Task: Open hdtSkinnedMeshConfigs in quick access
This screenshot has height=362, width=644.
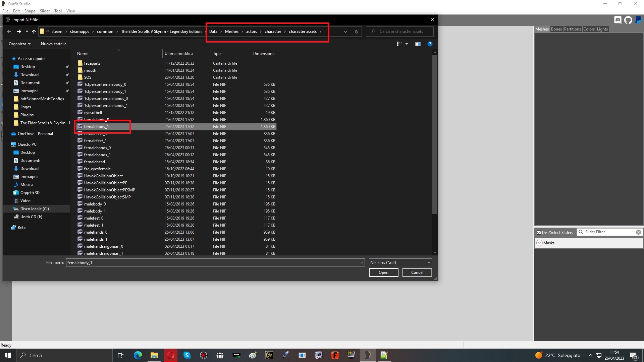Action: (x=42, y=99)
